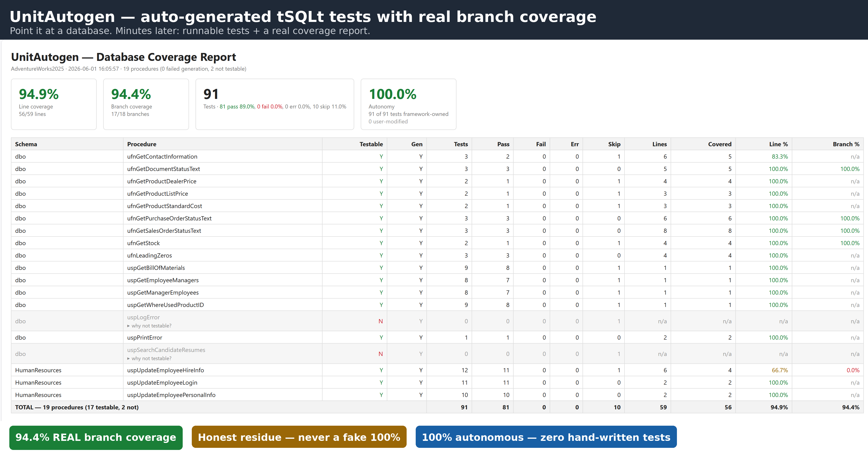Select the ufnGetStock procedure name

click(143, 243)
